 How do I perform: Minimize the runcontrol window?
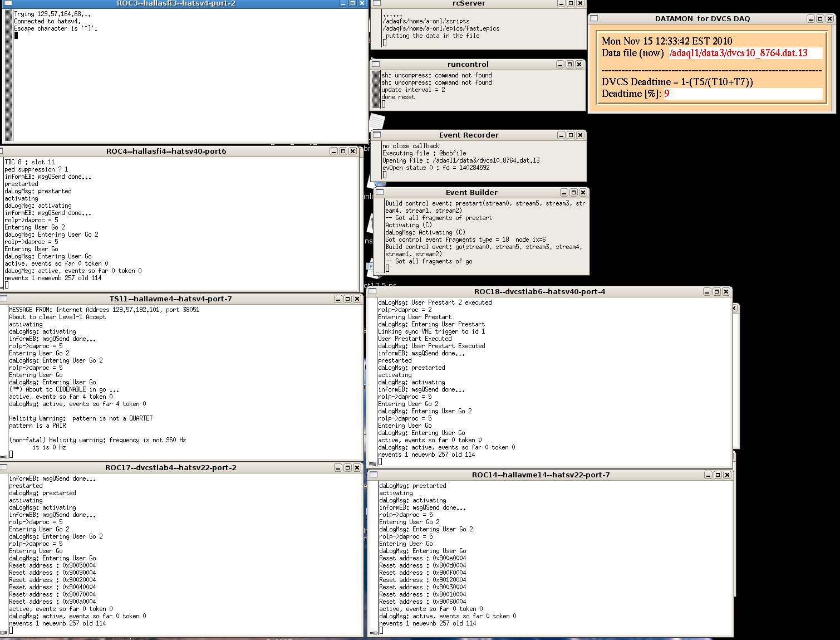pos(560,64)
